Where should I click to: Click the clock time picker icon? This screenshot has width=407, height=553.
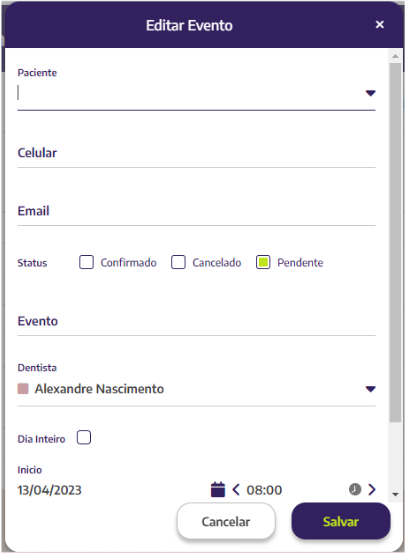tap(355, 489)
